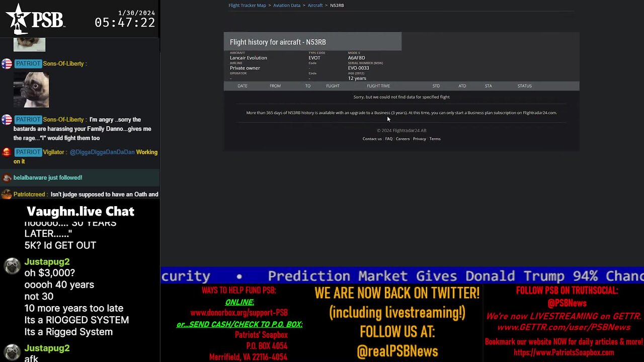Image resolution: width=644 pixels, height=362 pixels.
Task: Click the www.donorbox.org/support-PSB address
Action: click(x=239, y=313)
